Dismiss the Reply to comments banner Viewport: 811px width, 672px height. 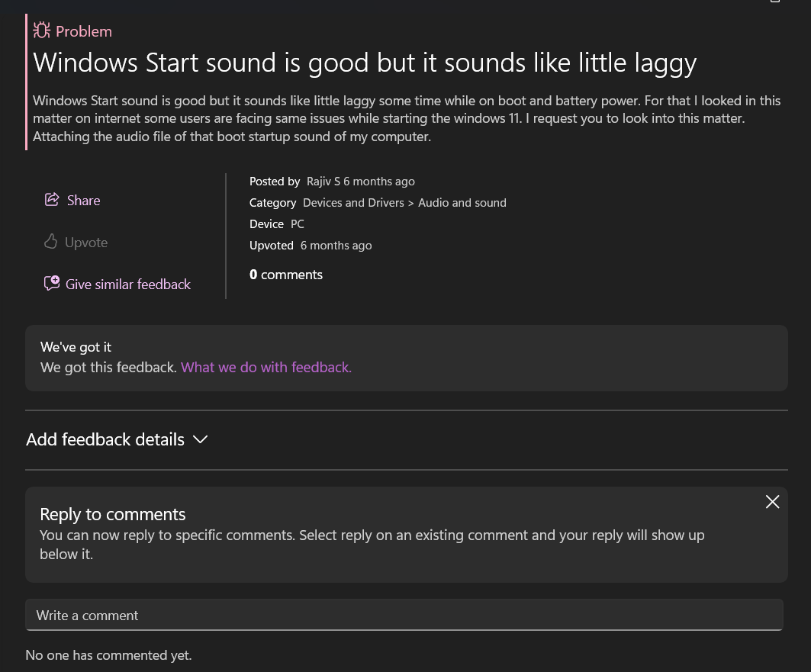(772, 502)
